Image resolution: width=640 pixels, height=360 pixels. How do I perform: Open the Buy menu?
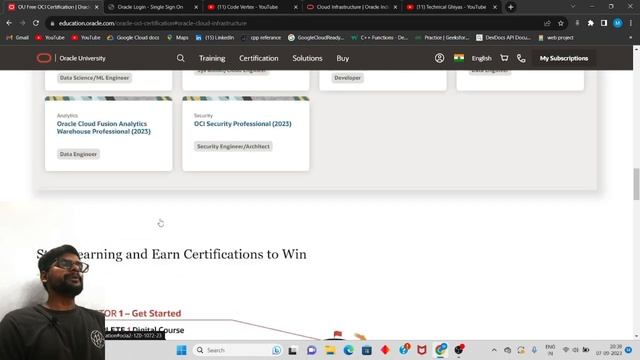click(342, 58)
